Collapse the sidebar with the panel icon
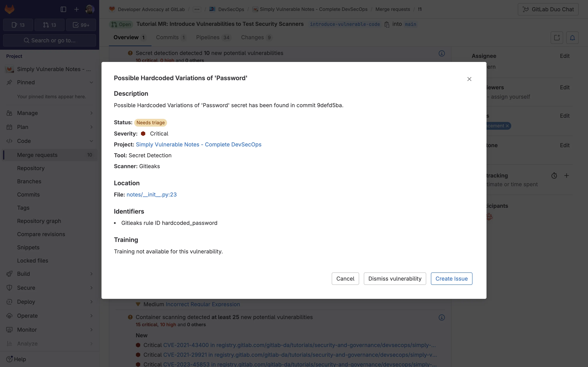The image size is (588, 367). click(x=63, y=9)
